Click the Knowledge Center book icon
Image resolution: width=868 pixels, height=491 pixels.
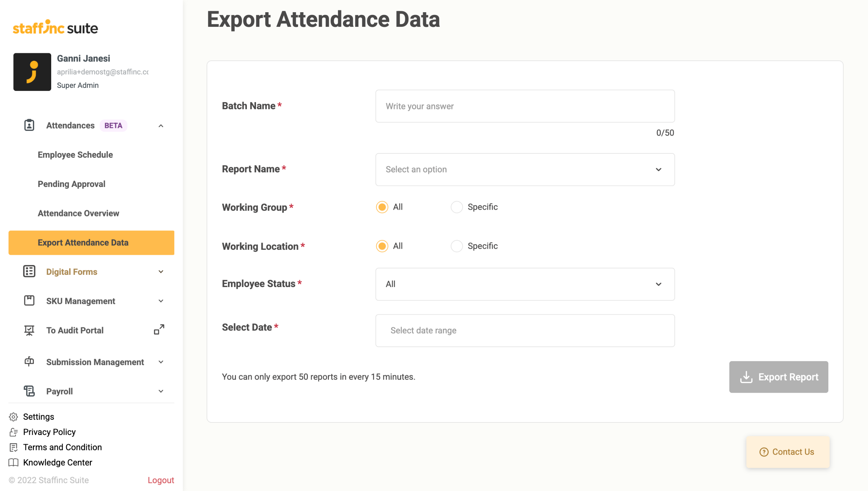point(14,462)
